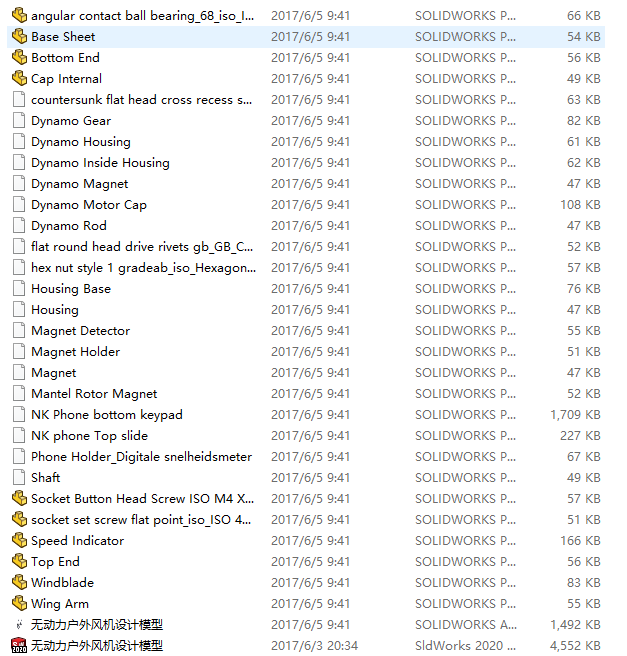Select the Dynamo Housing file icon
The height and width of the screenshot is (656, 627).
(x=19, y=141)
